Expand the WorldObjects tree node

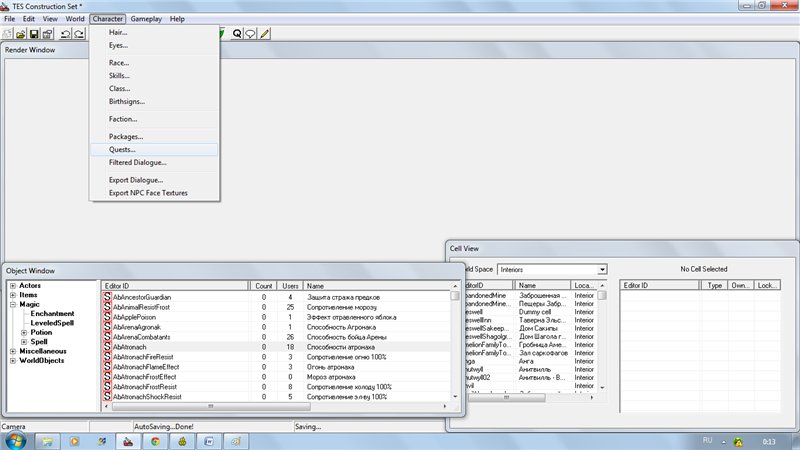pyautogui.click(x=13, y=361)
